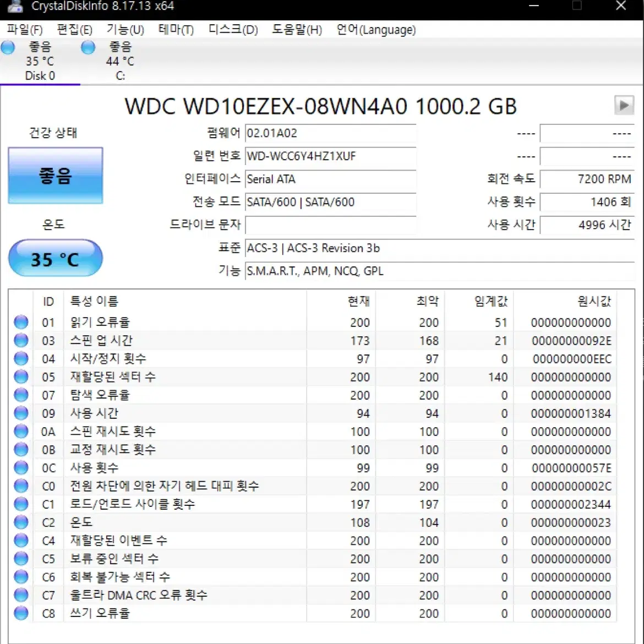Click the 좋음 health status button

[x=56, y=176]
